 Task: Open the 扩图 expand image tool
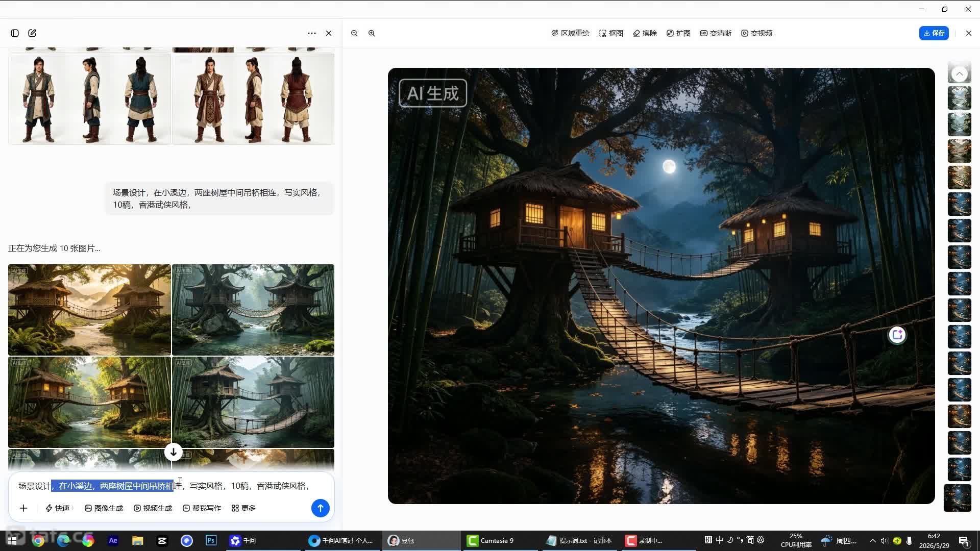click(x=678, y=33)
